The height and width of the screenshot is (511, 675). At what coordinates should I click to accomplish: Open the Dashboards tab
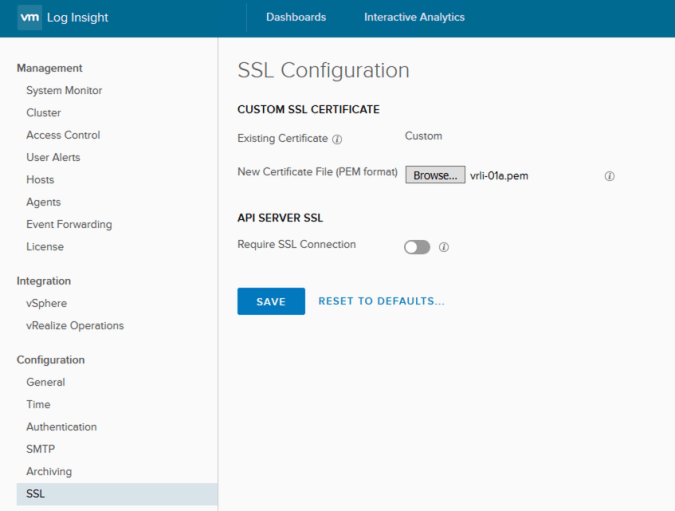[x=296, y=17]
